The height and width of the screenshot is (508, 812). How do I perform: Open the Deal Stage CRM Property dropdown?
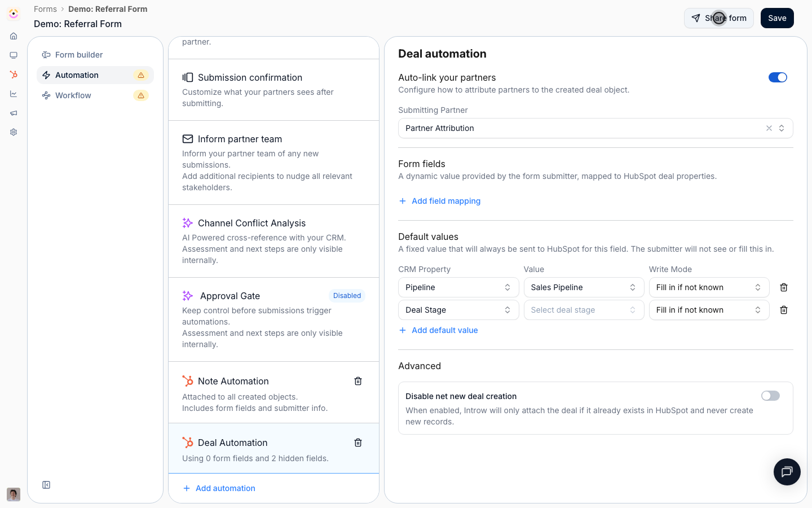coord(458,310)
